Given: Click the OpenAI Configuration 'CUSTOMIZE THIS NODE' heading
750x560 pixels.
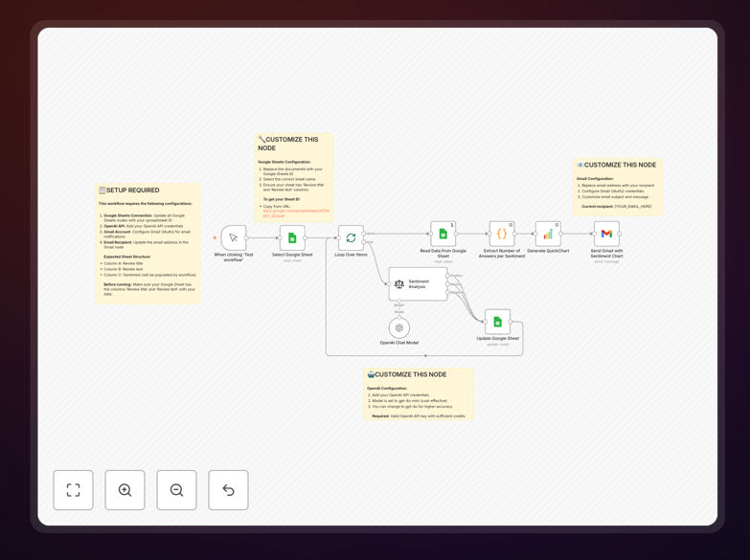Looking at the screenshot, I should pos(407,374).
